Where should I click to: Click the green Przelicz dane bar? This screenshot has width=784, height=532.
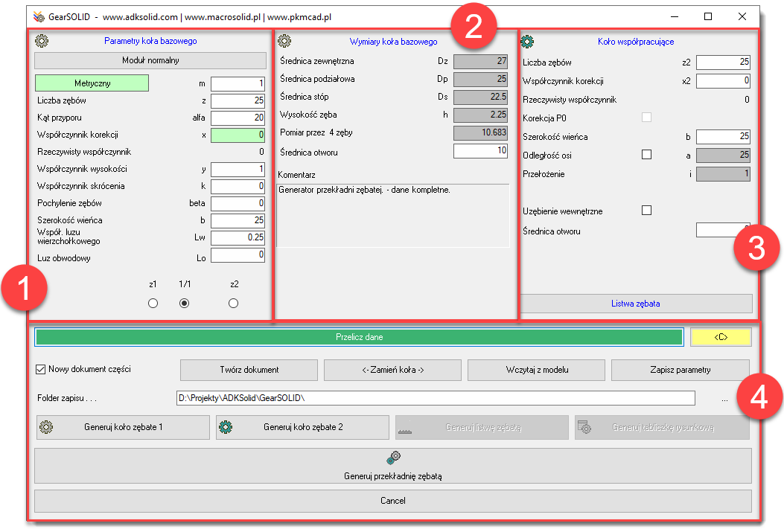359,337
